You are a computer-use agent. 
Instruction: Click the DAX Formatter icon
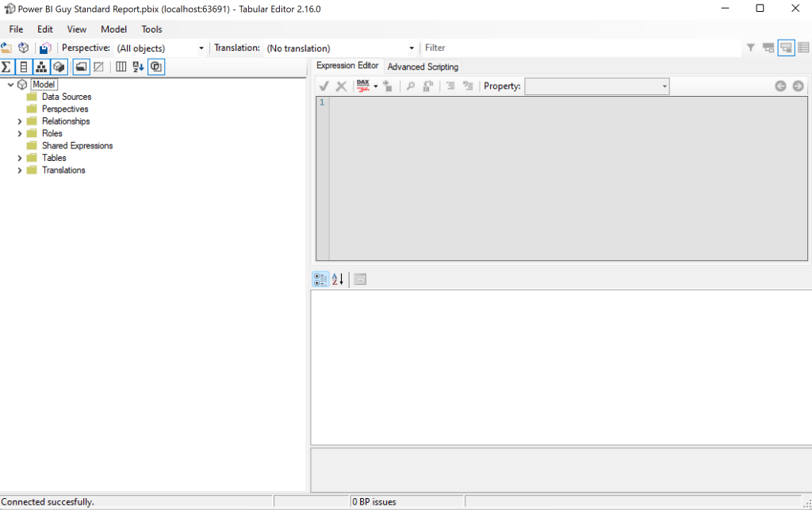[x=363, y=86]
